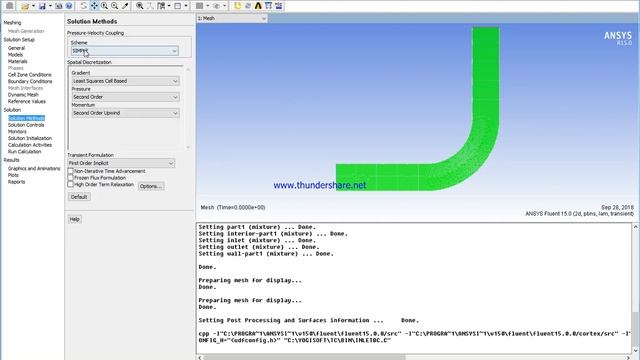Open the Pressure discretization dropdown
The height and width of the screenshot is (360, 640).
126,97
